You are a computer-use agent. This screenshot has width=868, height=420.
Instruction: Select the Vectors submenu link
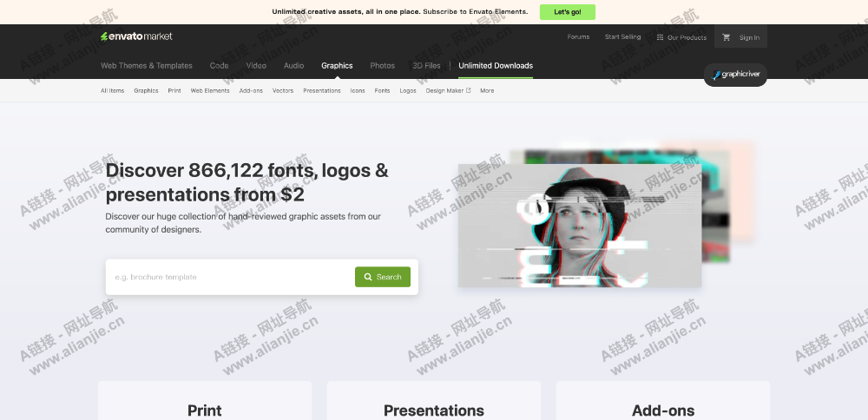click(x=283, y=91)
